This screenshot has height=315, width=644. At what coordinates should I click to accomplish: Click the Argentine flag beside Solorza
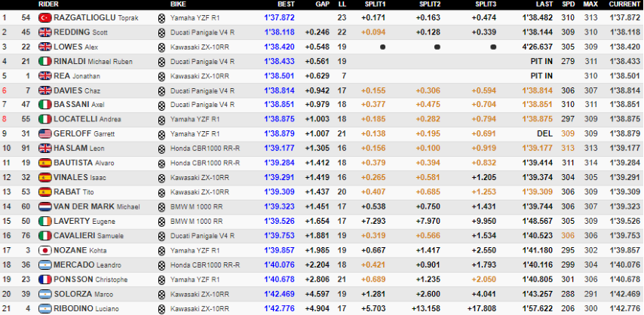click(x=44, y=294)
